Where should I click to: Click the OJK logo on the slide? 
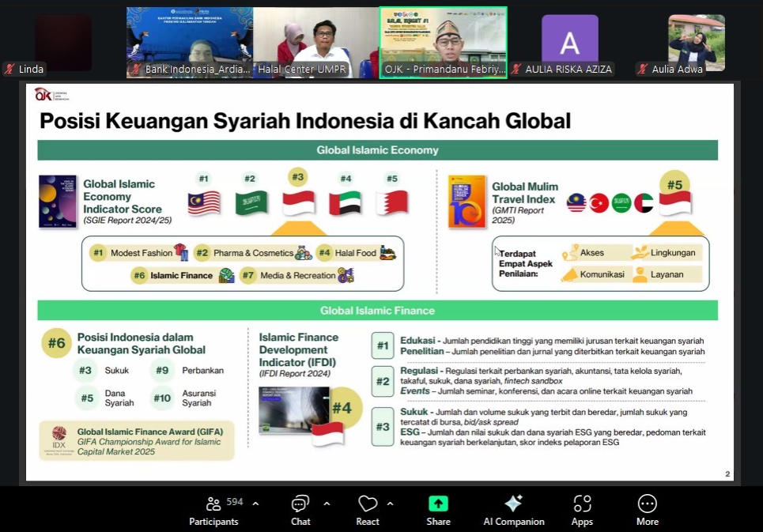[x=43, y=94]
